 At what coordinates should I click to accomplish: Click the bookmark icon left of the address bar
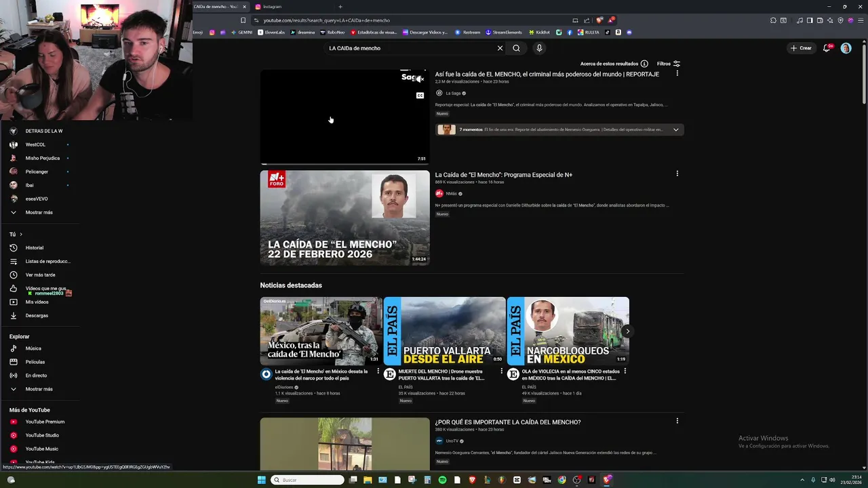point(243,20)
